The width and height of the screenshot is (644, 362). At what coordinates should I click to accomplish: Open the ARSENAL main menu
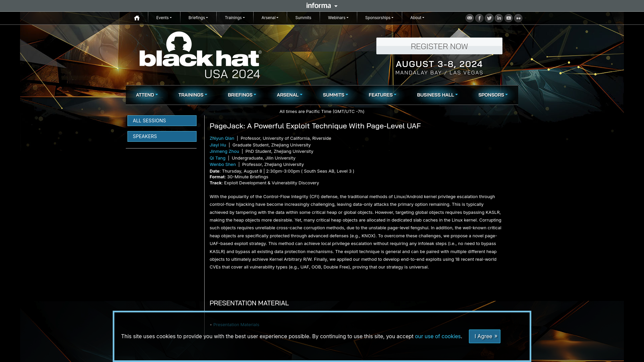289,95
